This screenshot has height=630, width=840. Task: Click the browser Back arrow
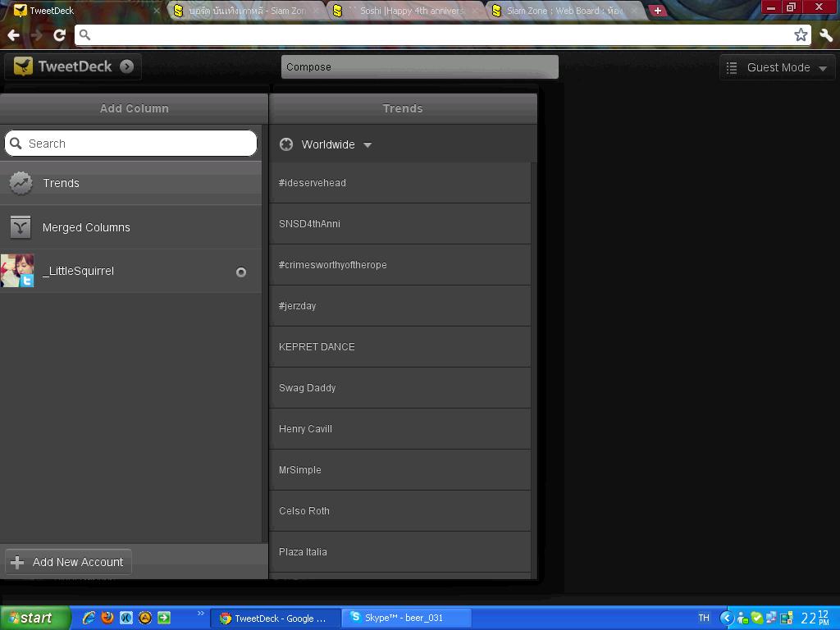point(13,35)
